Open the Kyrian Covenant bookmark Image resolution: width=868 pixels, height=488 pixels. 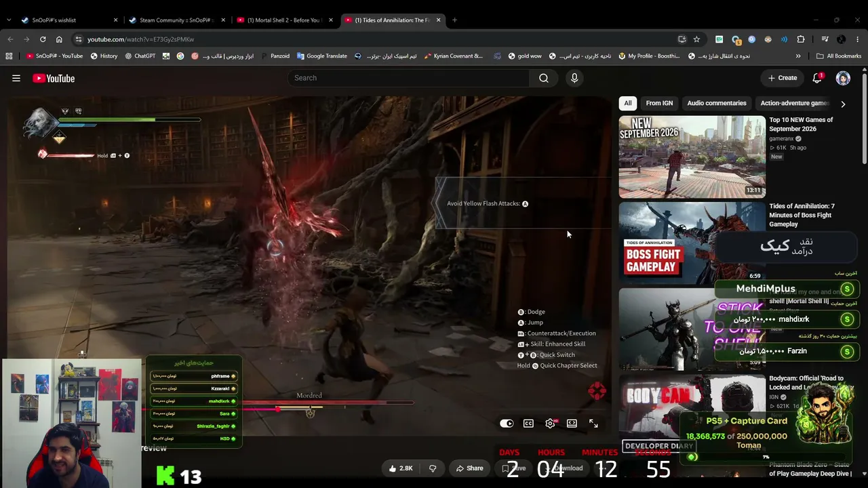coord(453,56)
